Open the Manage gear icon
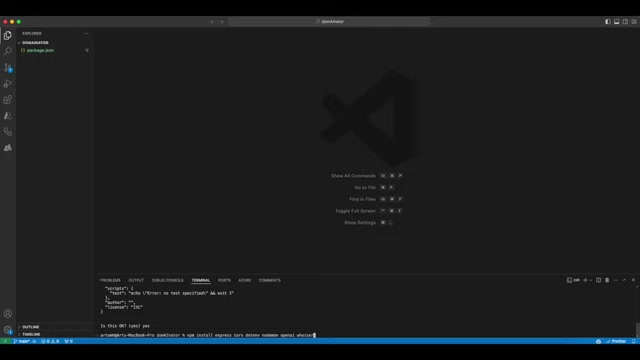 8,329
